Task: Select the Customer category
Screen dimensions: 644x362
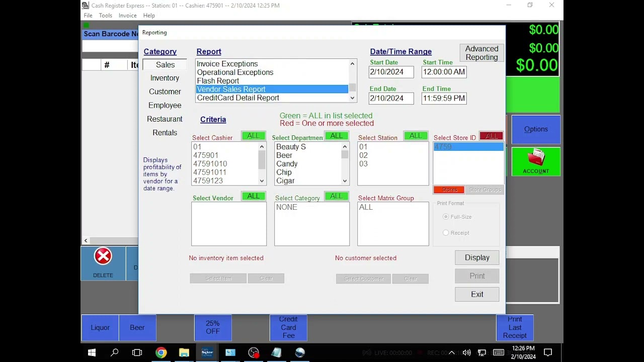Action: (x=165, y=92)
